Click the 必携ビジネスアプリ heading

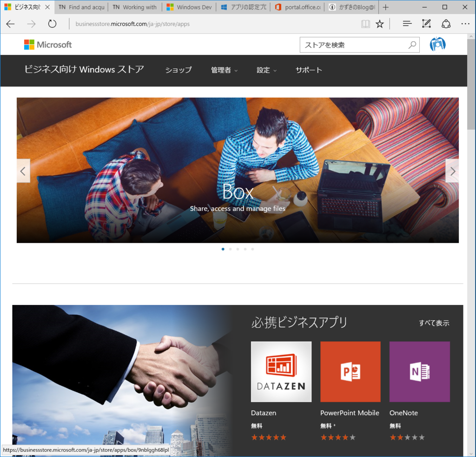(x=299, y=322)
